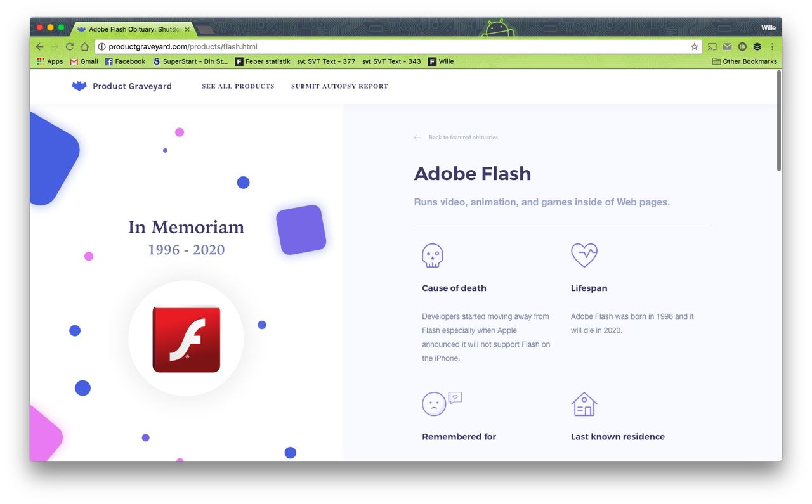The width and height of the screenshot is (812, 504).
Task: Click the Lifespan label
Action: [x=589, y=288]
